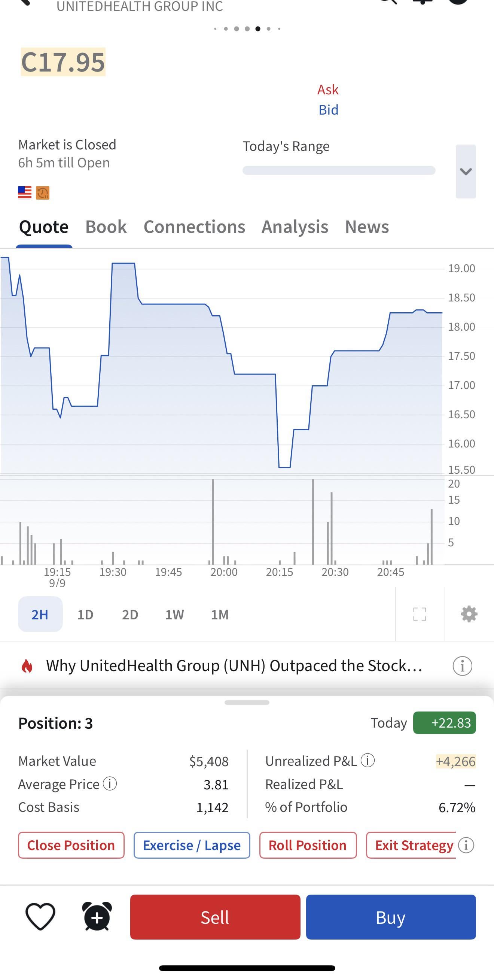The image size is (494, 980).
Task: Switch to the Book tab
Action: 106,227
